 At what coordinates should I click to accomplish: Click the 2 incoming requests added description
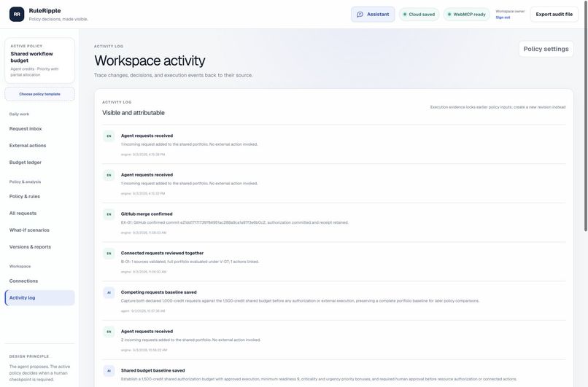click(190, 340)
